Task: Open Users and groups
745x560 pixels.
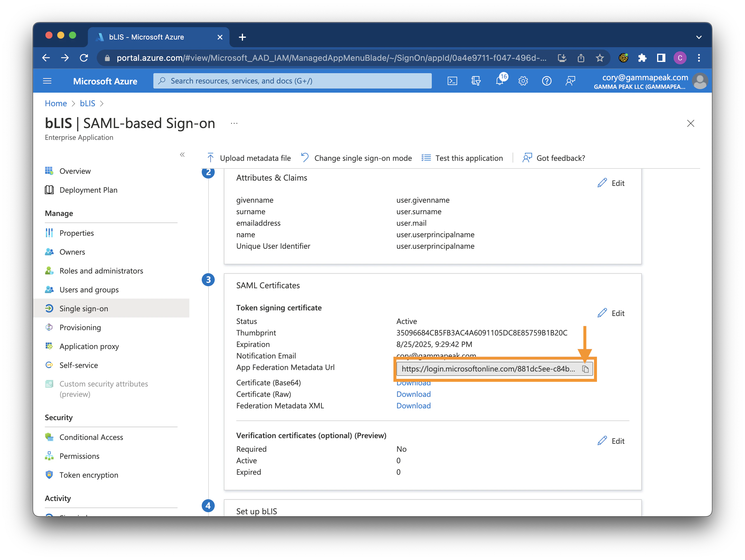Action: click(x=89, y=289)
